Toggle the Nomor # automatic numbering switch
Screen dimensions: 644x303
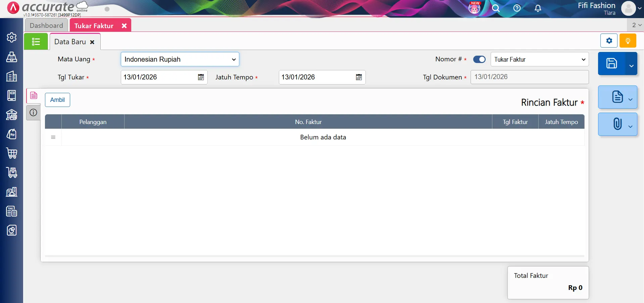tap(479, 59)
